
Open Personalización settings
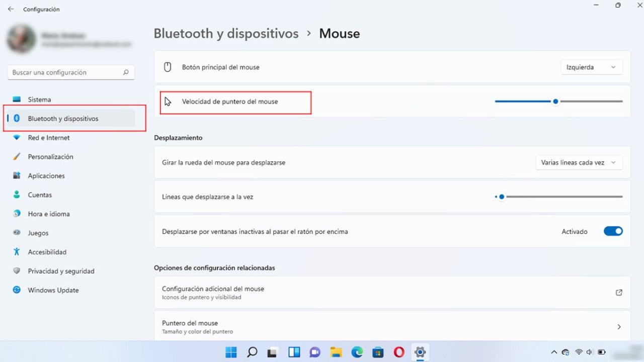pyautogui.click(x=49, y=156)
